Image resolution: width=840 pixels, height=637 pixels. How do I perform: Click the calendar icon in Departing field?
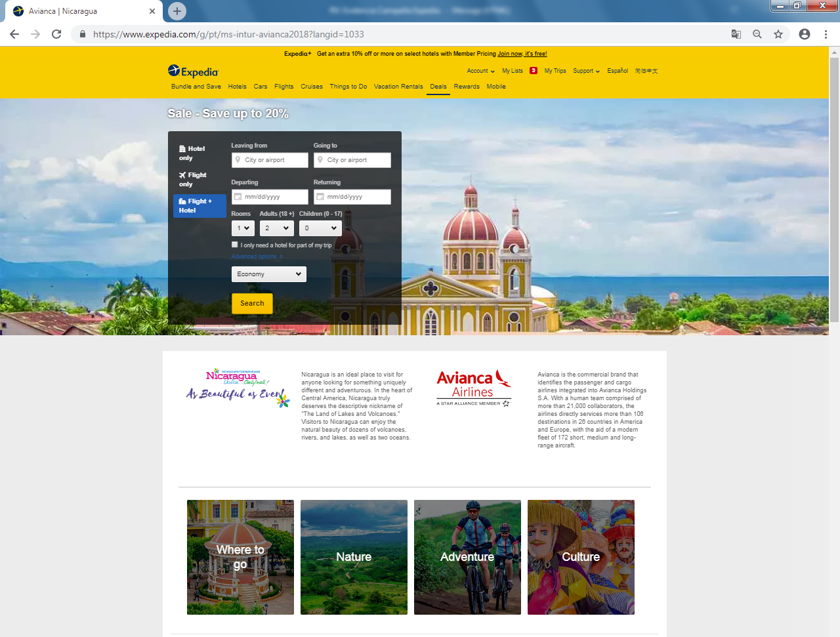click(238, 197)
